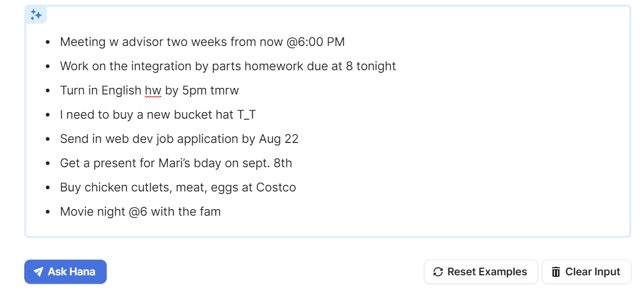644x295 pixels.
Task: Click the refresh arrows icon on Reset Examples
Action: click(x=438, y=272)
